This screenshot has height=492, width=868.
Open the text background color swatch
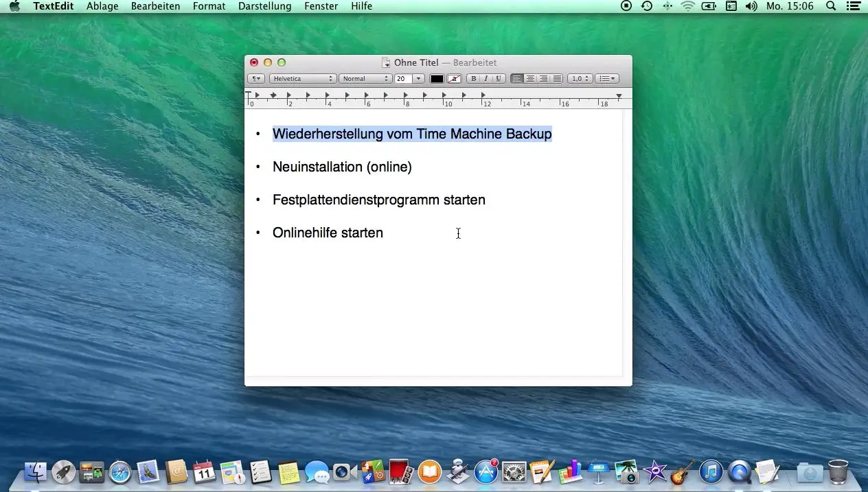[454, 79]
